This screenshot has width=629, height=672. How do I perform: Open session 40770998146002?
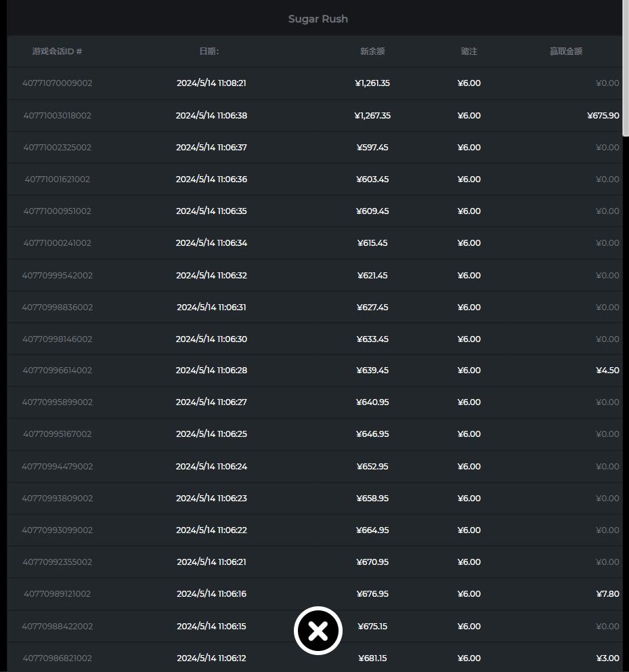(58, 339)
